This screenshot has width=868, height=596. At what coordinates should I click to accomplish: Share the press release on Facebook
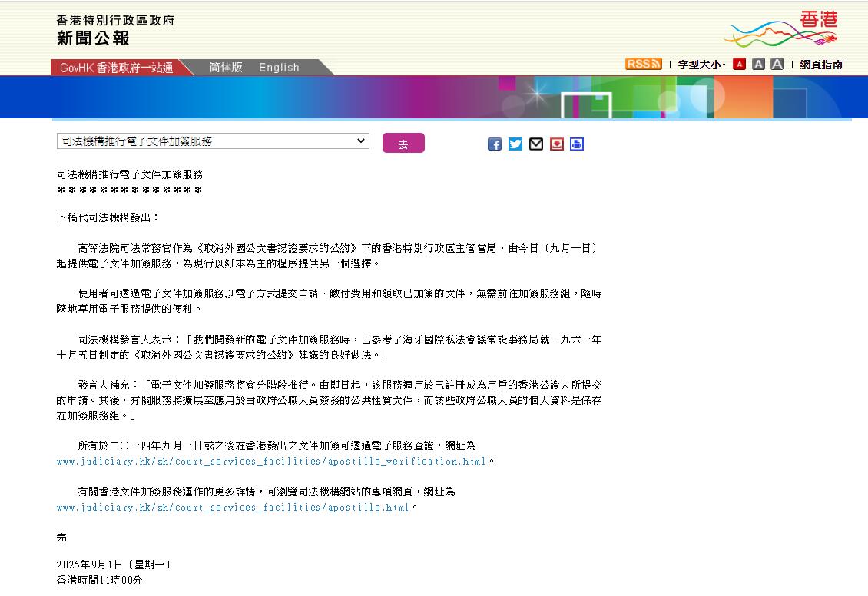coord(494,144)
